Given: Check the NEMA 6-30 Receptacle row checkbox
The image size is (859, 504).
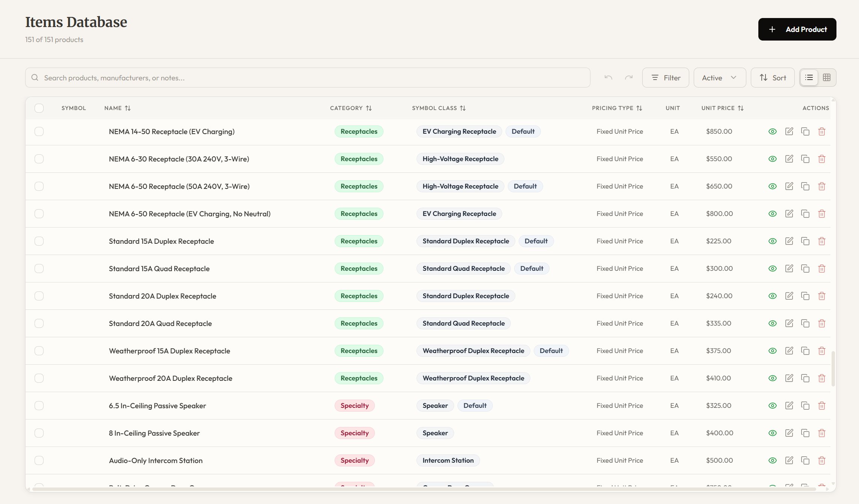Looking at the screenshot, I should [39, 158].
